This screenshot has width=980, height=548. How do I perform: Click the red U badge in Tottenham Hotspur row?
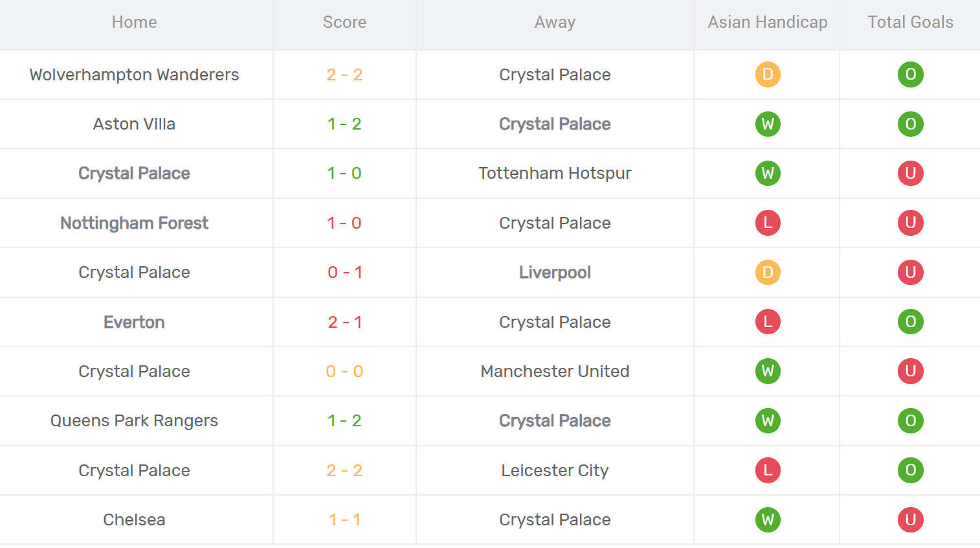point(910,174)
